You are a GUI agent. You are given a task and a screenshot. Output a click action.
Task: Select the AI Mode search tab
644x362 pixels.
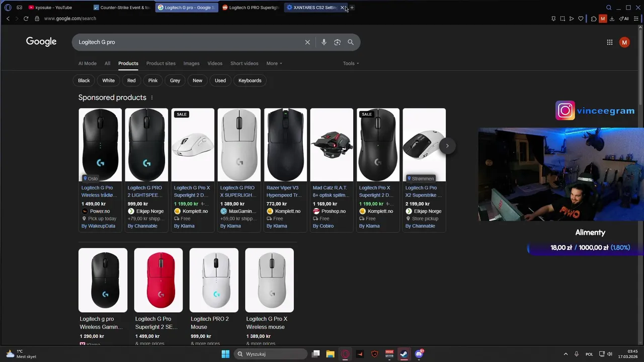[x=88, y=63]
